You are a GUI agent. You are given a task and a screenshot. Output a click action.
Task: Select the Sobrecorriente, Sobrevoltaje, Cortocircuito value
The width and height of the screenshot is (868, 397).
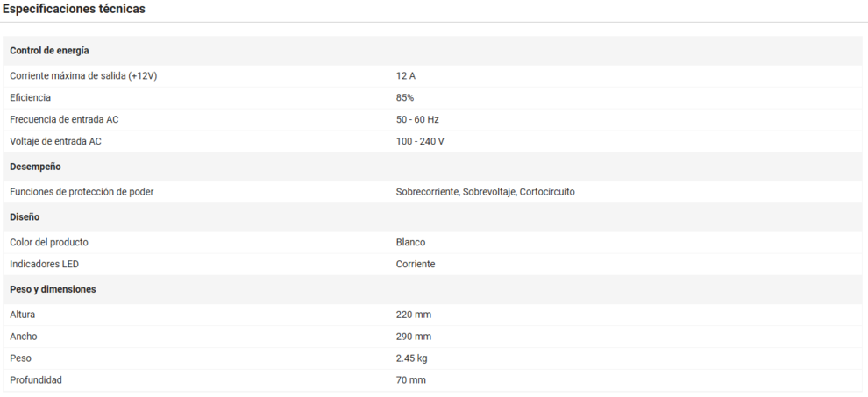pyautogui.click(x=486, y=192)
